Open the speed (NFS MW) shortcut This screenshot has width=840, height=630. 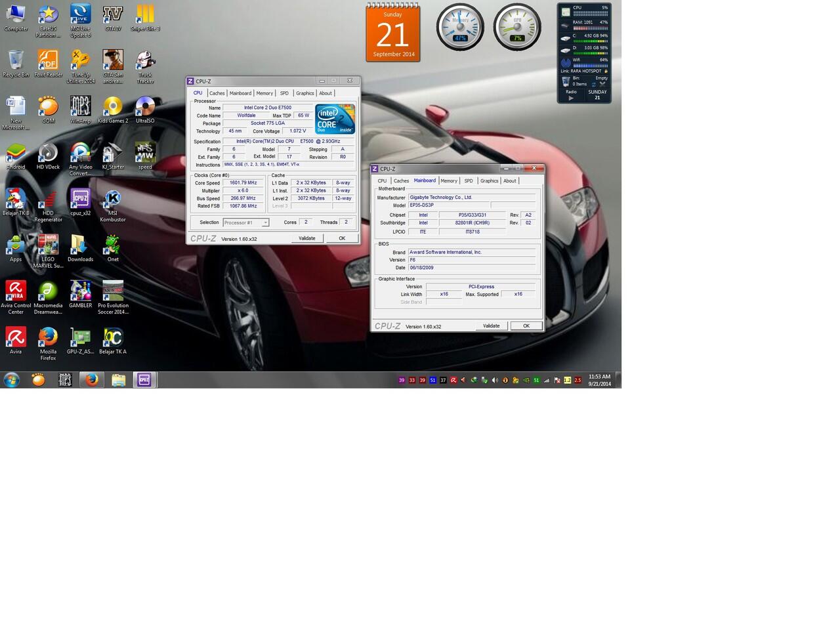click(145, 156)
